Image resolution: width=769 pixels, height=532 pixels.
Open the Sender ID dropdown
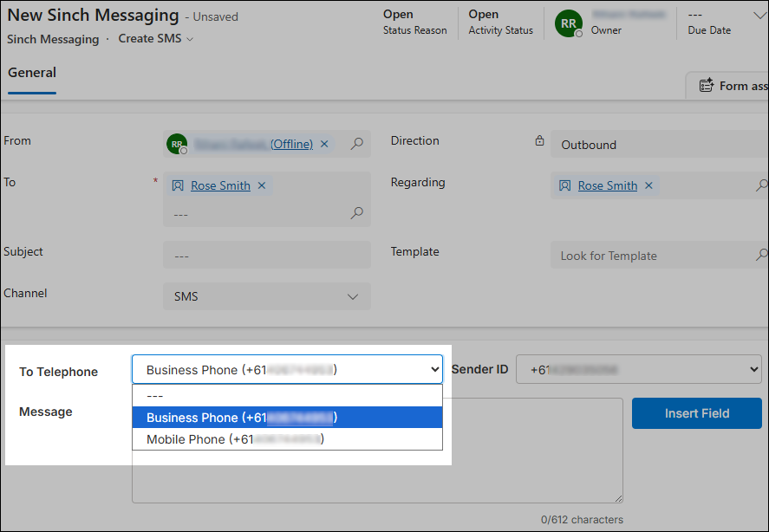coord(639,369)
